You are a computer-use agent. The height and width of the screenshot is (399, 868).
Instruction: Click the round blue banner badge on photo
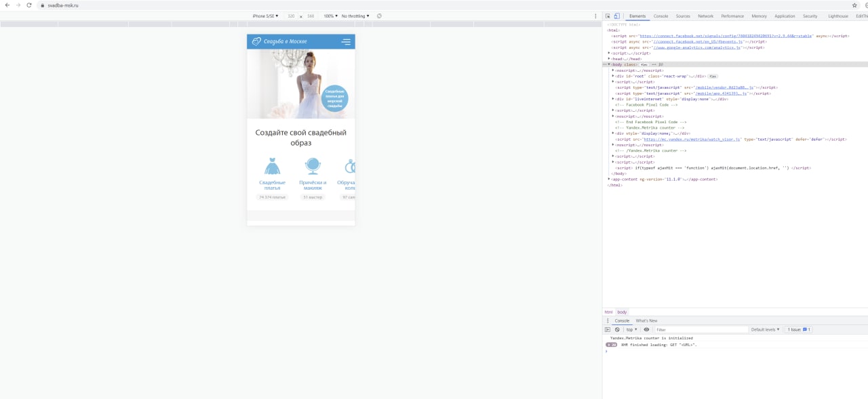click(334, 98)
